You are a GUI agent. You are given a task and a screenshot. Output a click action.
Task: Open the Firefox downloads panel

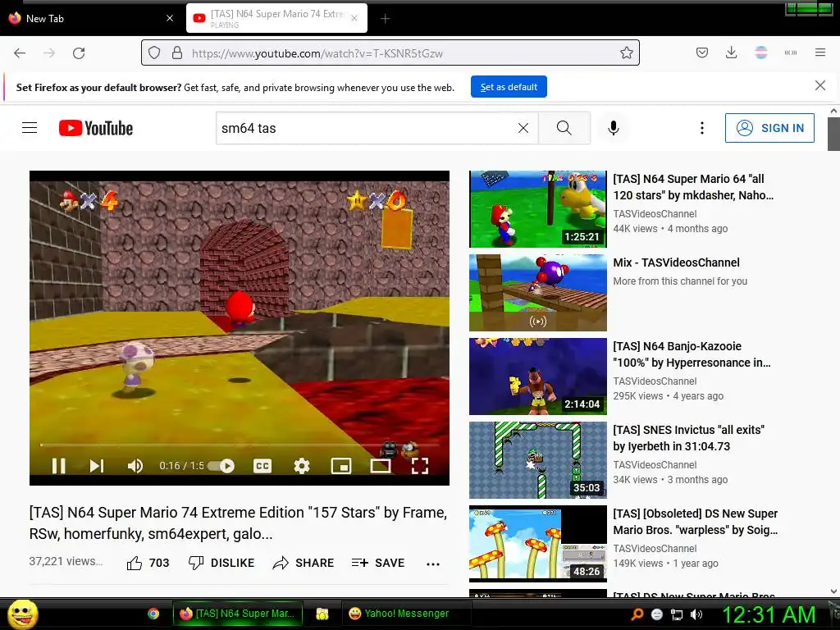pyautogui.click(x=731, y=52)
